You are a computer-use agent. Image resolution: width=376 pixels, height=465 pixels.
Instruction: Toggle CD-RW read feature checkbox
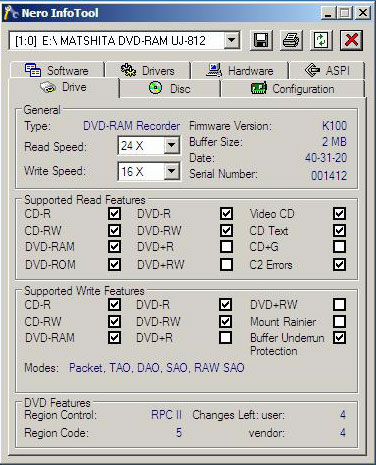[x=114, y=230]
